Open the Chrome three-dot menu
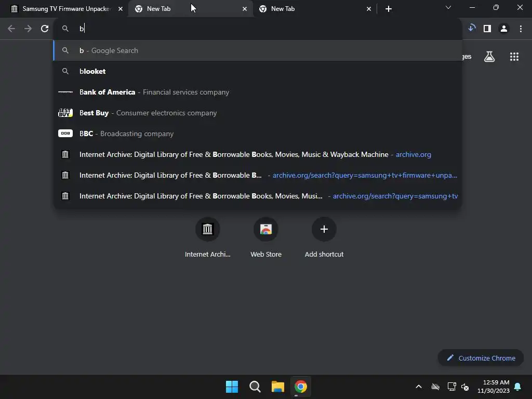This screenshot has height=399, width=532. point(521,29)
